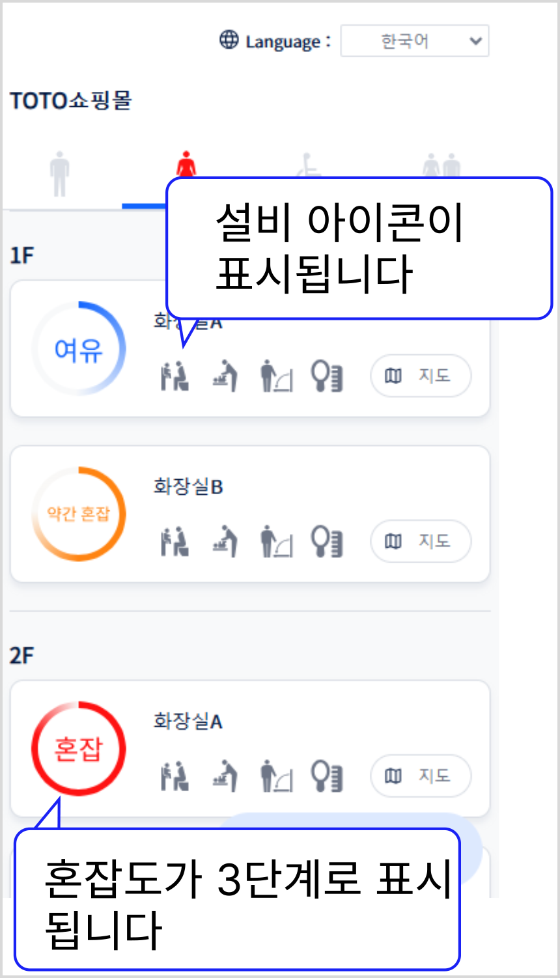The width and height of the screenshot is (560, 978).
Task: Click the baby chair icon for 1F 화장실A
Action: click(175, 376)
